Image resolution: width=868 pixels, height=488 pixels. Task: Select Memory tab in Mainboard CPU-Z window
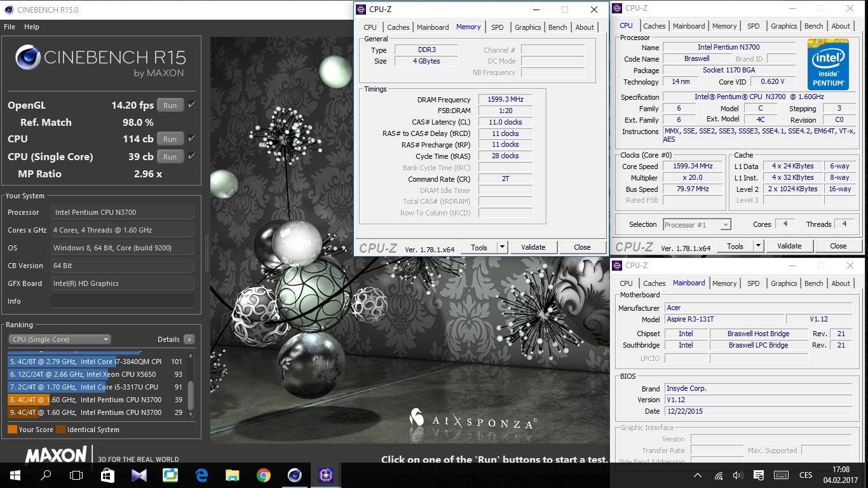pyautogui.click(x=724, y=283)
